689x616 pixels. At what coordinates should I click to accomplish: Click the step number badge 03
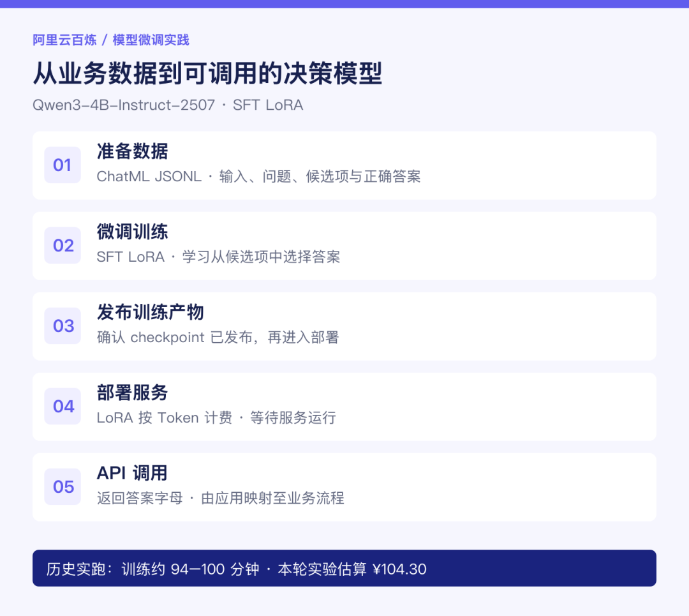[x=63, y=326]
